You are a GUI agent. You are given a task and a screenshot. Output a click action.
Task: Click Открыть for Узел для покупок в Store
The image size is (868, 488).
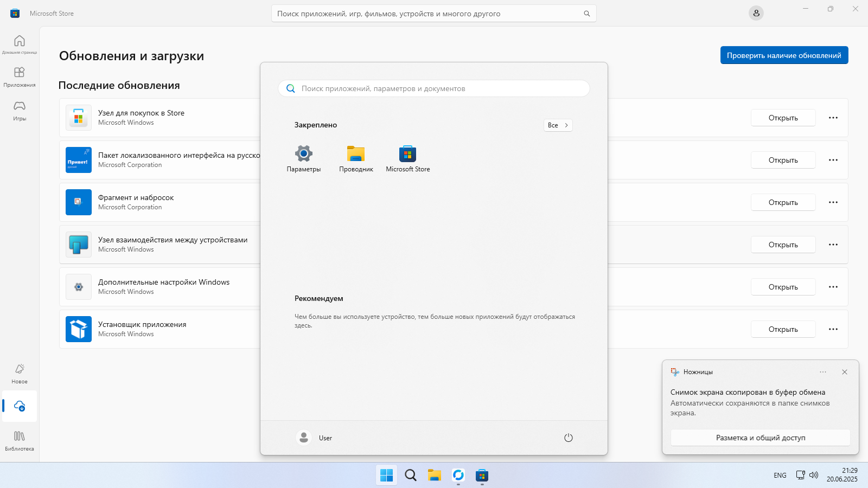point(783,118)
